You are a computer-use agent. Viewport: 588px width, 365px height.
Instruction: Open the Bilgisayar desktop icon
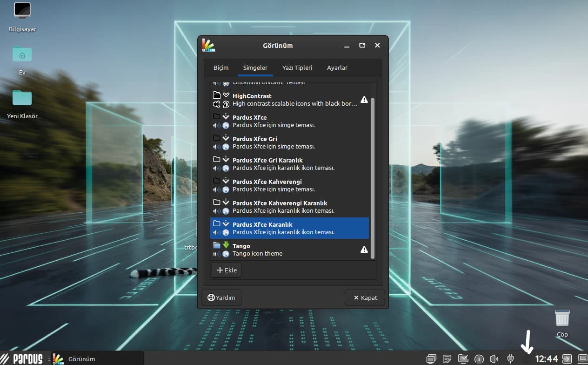click(22, 11)
